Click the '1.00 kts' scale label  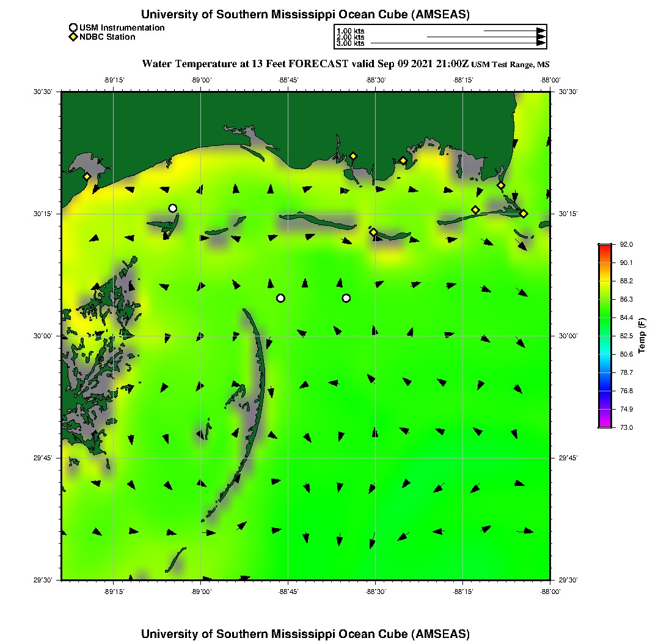351,31
